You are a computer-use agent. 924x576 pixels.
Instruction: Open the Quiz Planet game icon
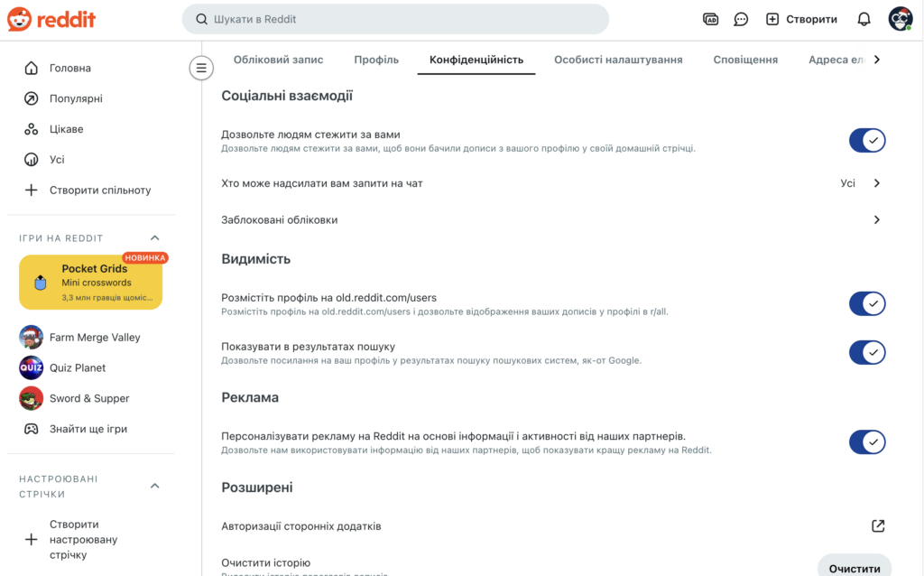[x=32, y=367]
